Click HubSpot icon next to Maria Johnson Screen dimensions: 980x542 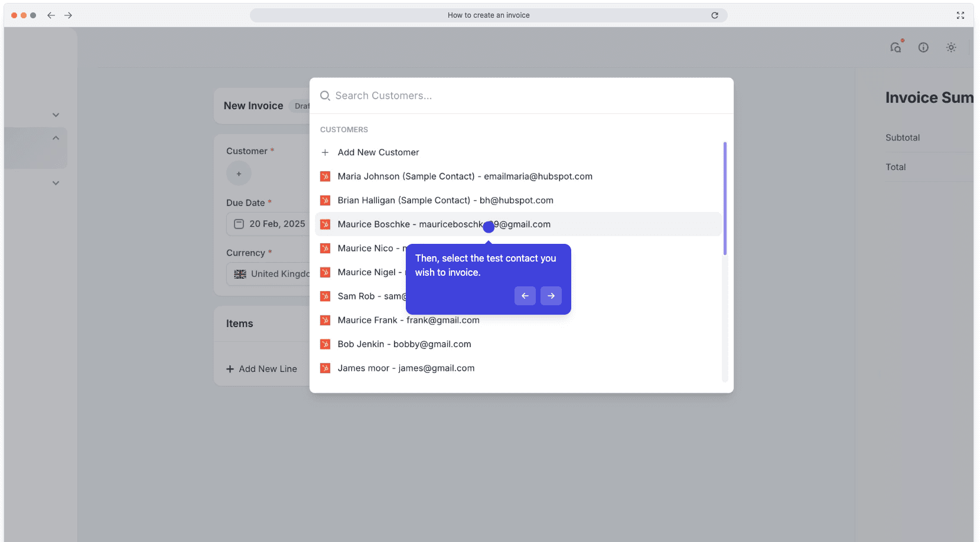[325, 177]
